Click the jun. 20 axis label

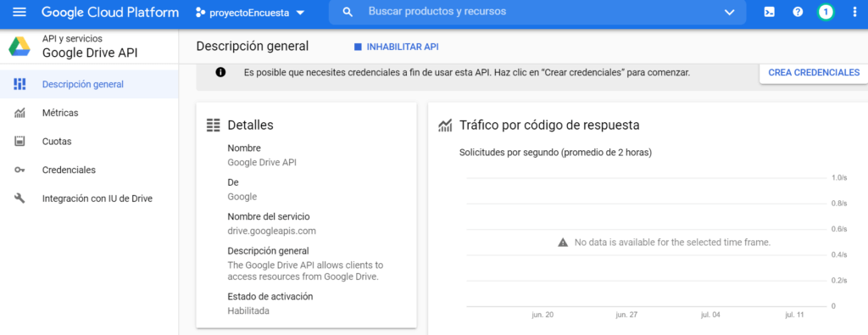pyautogui.click(x=542, y=315)
